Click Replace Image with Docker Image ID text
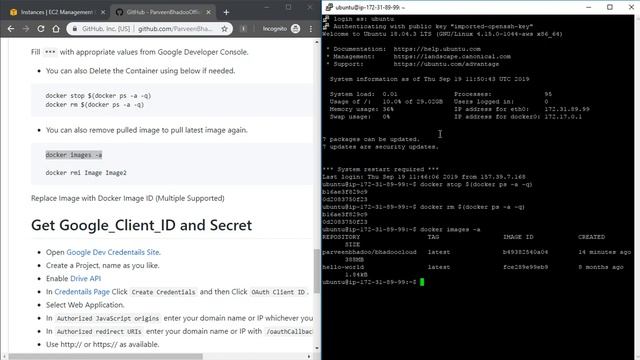The width and height of the screenshot is (640, 360). pos(128,198)
